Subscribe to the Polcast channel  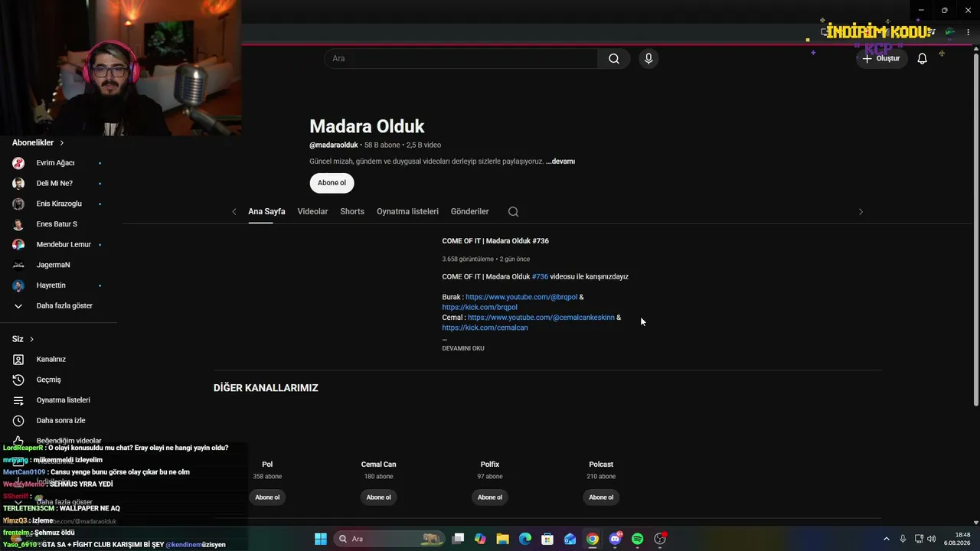pyautogui.click(x=601, y=497)
